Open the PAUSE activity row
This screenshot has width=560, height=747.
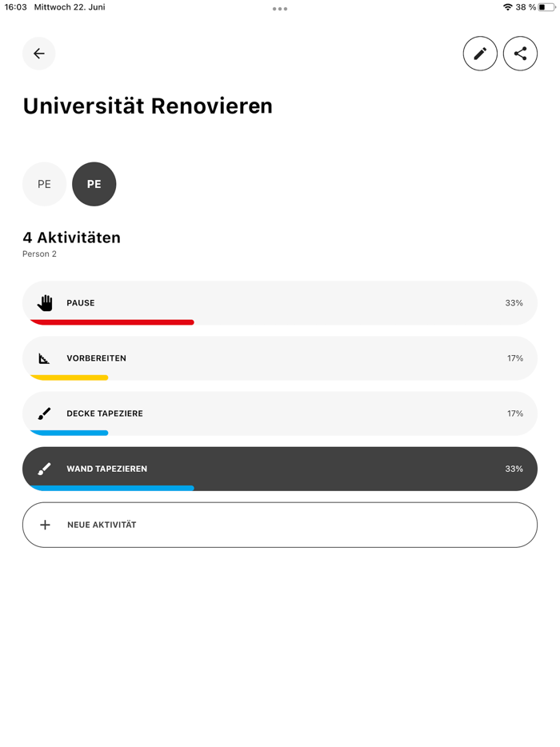(280, 302)
